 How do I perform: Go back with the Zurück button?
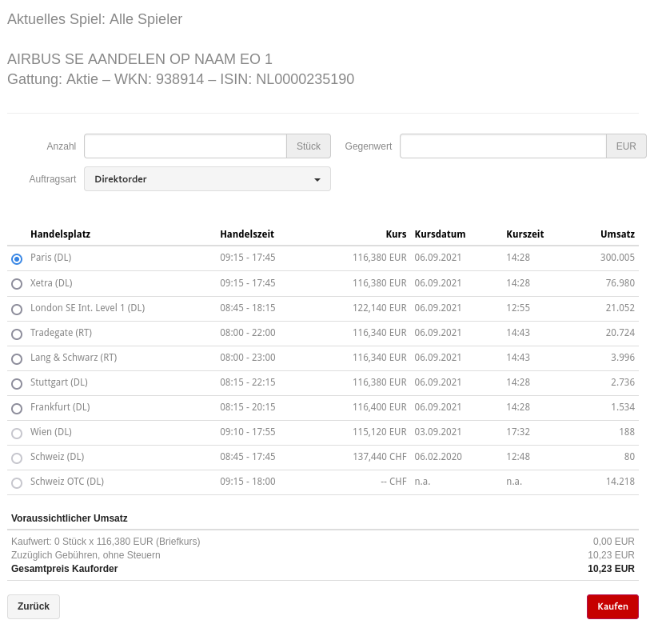coord(34,606)
